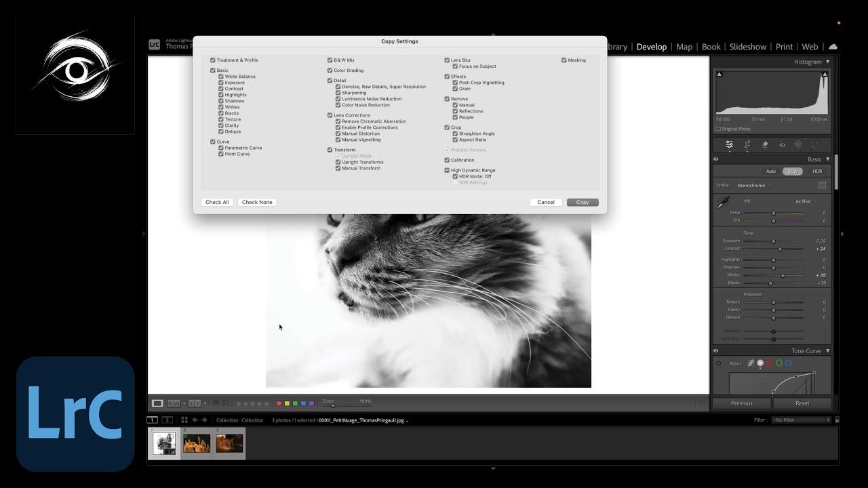Open the Profile browser grid icon

click(822, 185)
